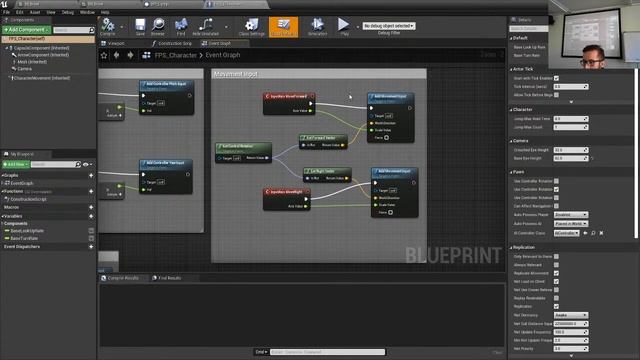640x360 pixels.
Task: Open the debug object selector dropdown
Action: tap(389, 26)
